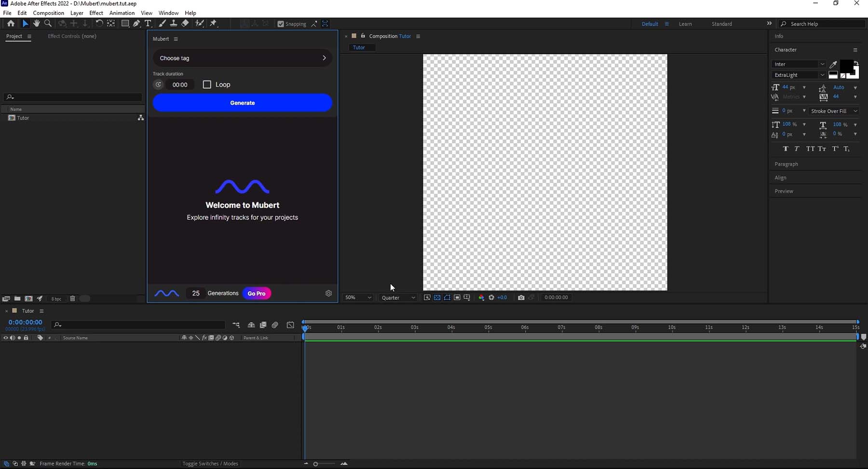Screen dimensions: 868x469
Task: Open the Choose tag selector in Mubert
Action: click(x=242, y=58)
